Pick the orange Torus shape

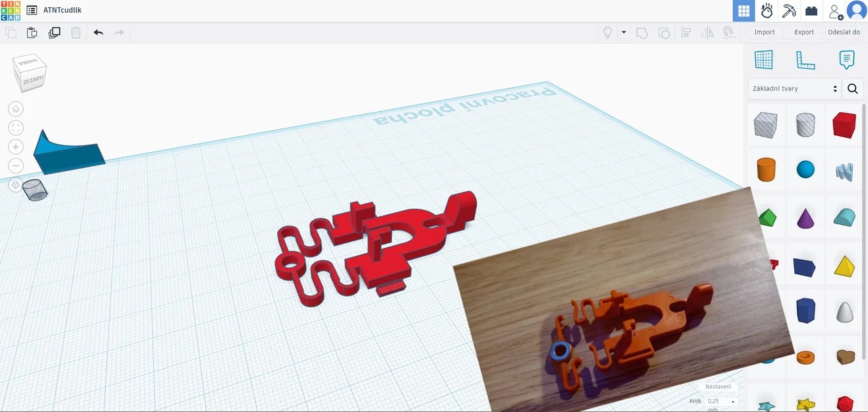(x=805, y=357)
